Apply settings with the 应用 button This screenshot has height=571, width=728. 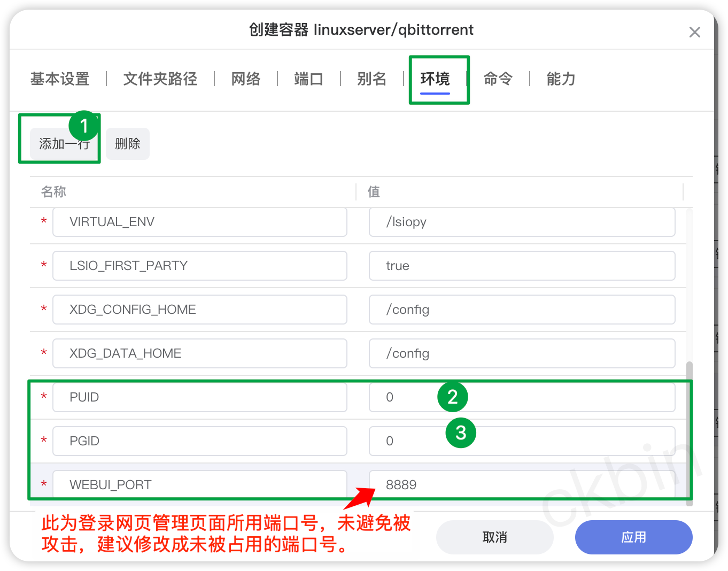point(634,537)
